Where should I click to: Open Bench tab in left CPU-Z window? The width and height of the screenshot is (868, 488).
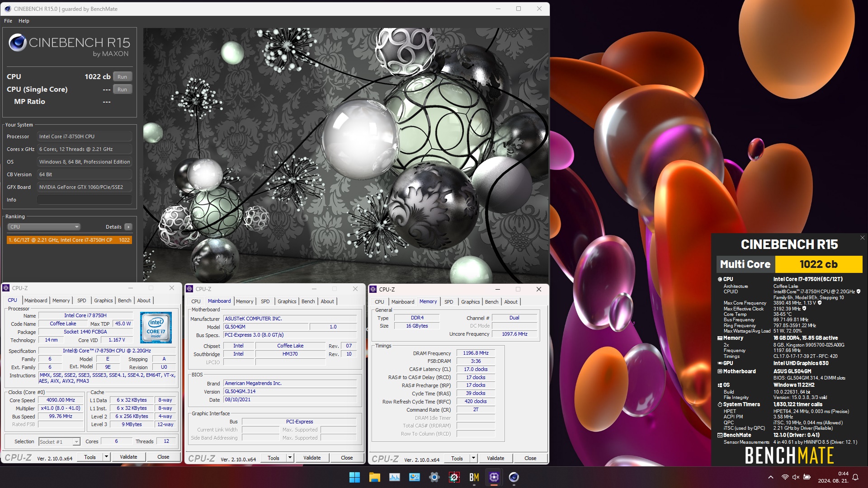click(125, 300)
